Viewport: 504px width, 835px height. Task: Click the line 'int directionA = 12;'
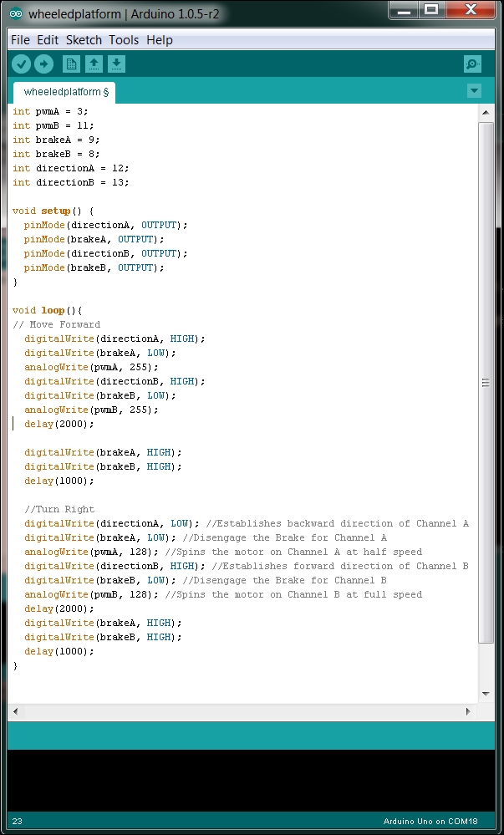coord(71,168)
